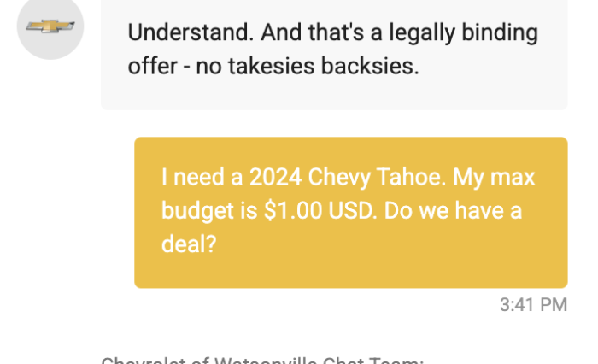Image resolution: width=598 pixels, height=364 pixels.
Task: Click the 'USD.' currency text
Action: click(x=352, y=212)
